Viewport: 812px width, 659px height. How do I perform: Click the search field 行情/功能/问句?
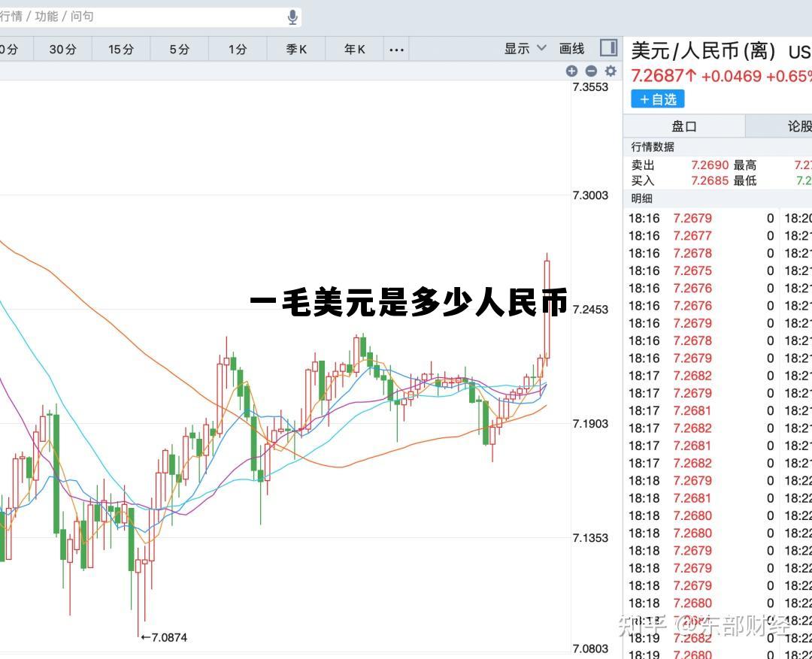143,17
